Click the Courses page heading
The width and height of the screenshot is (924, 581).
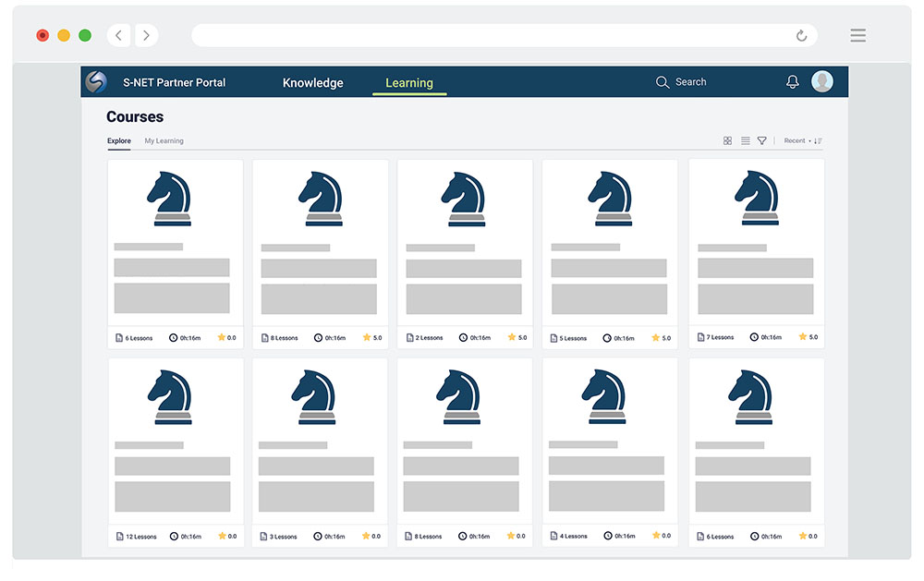(x=135, y=116)
